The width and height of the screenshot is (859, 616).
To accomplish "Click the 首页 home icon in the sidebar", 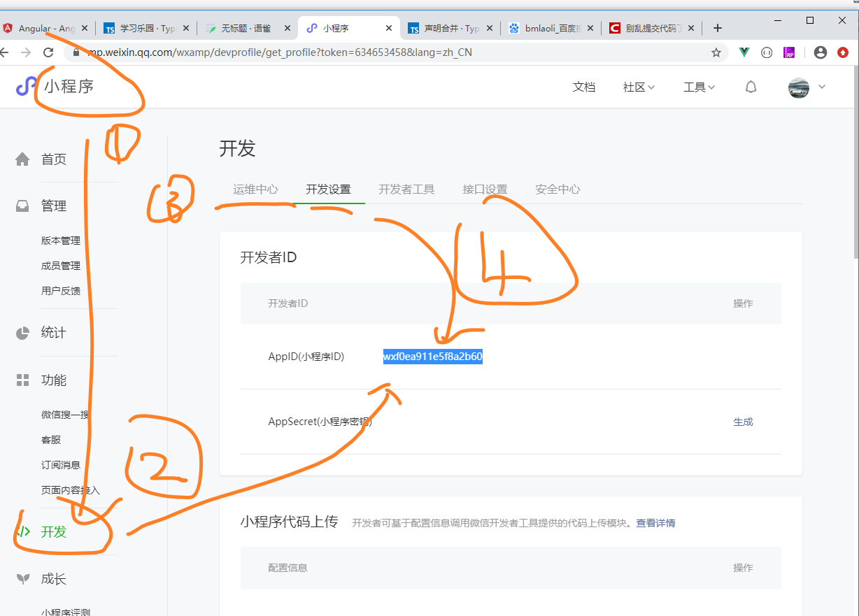I will [23, 159].
